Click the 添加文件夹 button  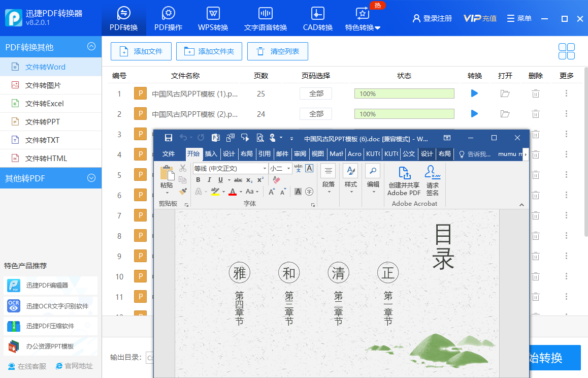click(209, 51)
